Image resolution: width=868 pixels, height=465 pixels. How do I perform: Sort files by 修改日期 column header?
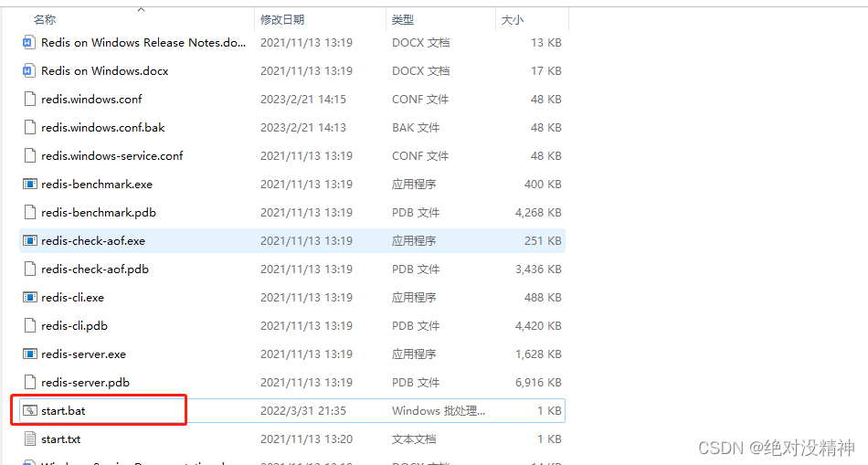click(x=282, y=20)
